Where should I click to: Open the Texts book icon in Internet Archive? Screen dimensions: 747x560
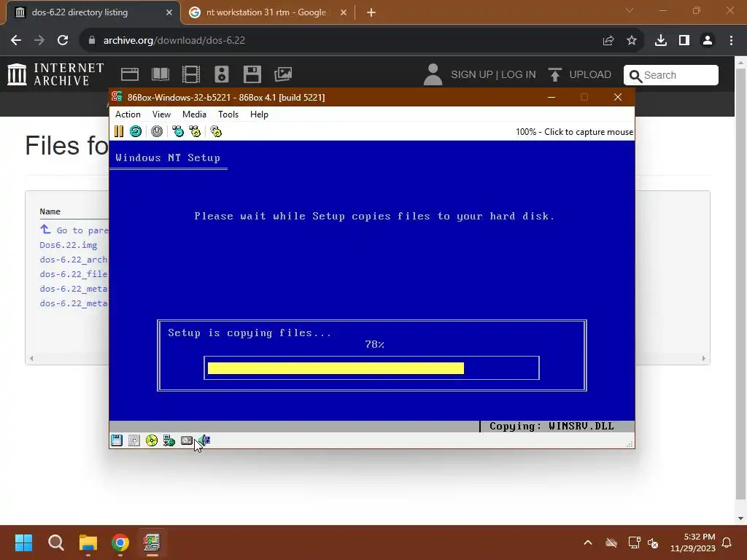pos(160,74)
